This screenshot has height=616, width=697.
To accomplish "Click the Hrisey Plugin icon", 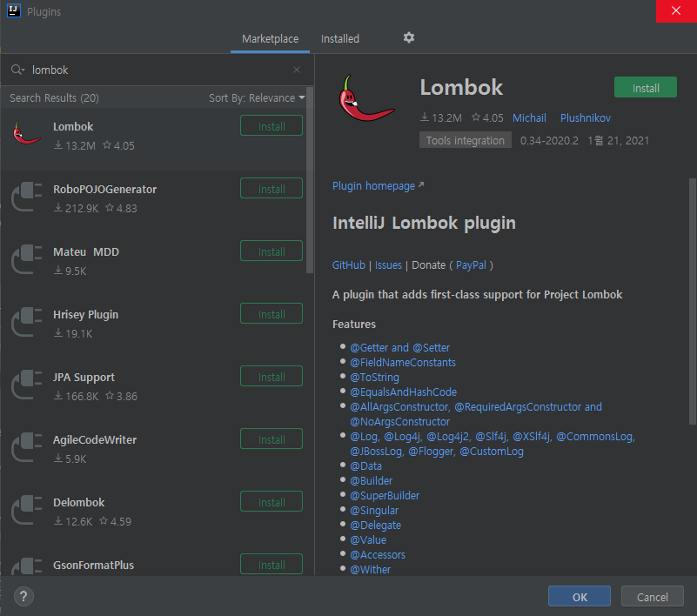I will 27,321.
